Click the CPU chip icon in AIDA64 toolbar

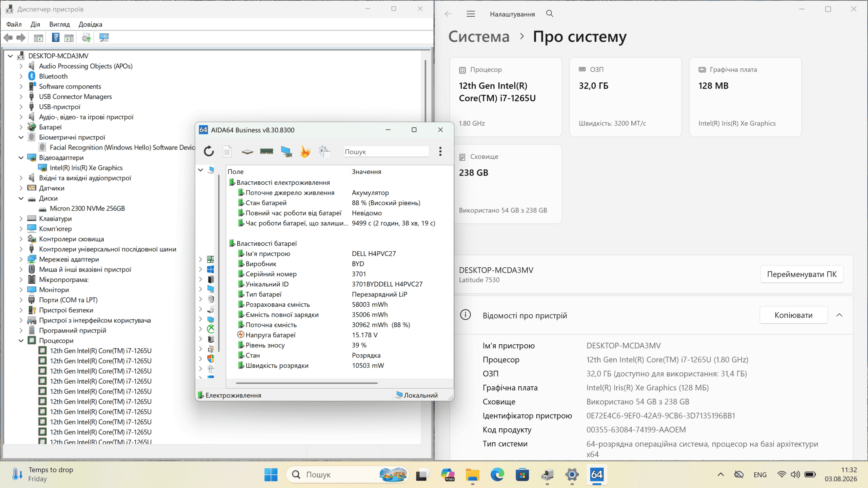(x=247, y=151)
